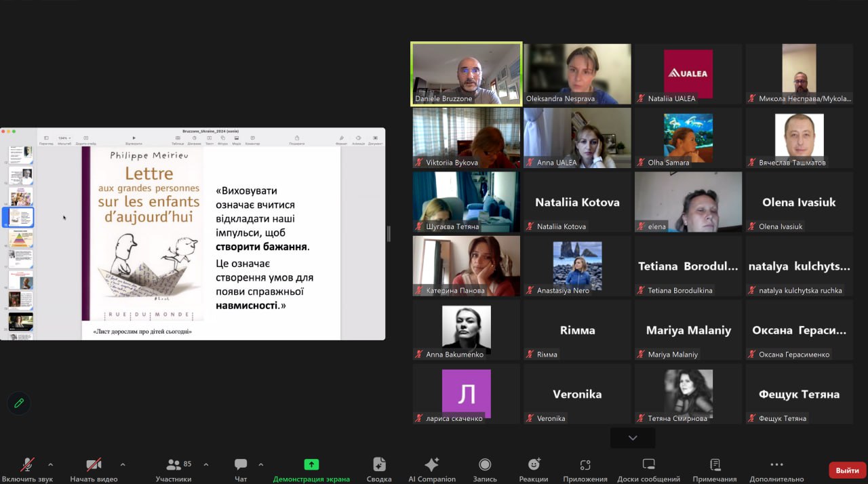This screenshot has width=868, height=484.
Task: Unmute microphone with Включить звук
Action: point(28,465)
